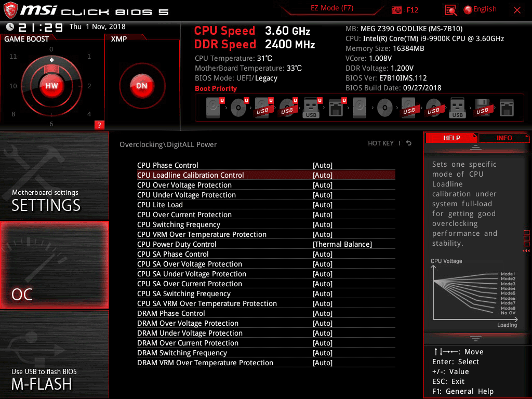Select DRAM Under Voltage Protection row

[266, 333]
